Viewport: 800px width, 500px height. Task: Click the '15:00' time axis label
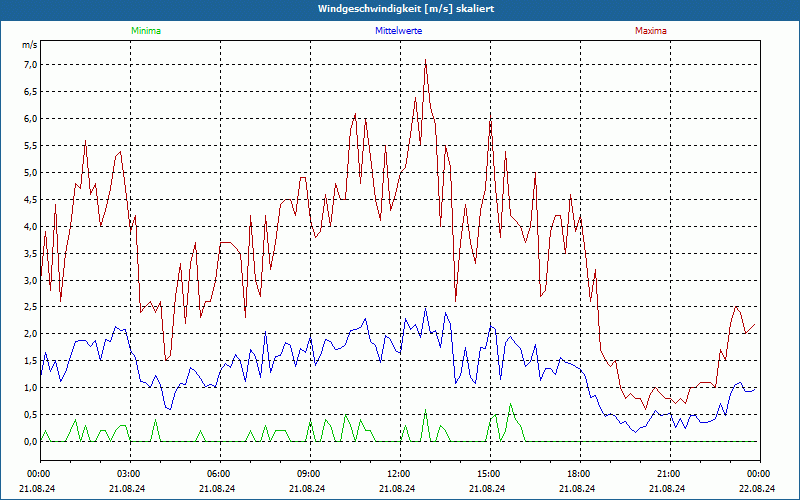[x=490, y=474]
